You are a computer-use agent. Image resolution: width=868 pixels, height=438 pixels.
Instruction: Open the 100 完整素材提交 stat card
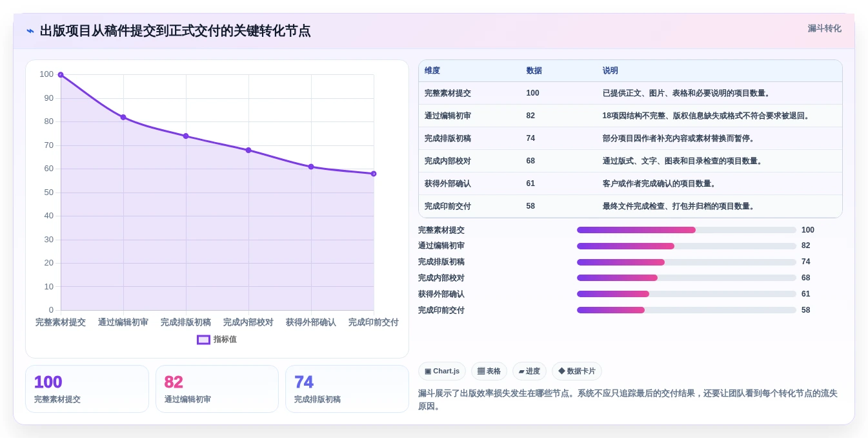(x=87, y=389)
